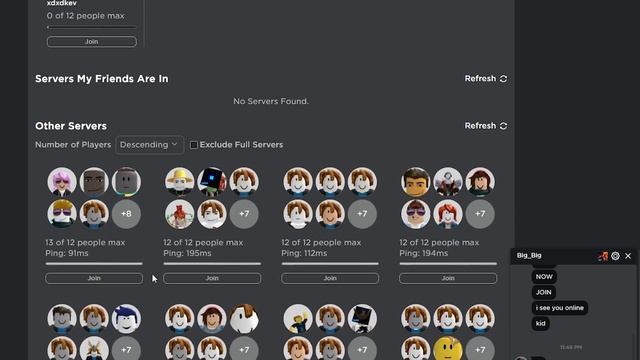Refresh Servers My Friends Are In
640x360 pixels.
(x=486, y=78)
